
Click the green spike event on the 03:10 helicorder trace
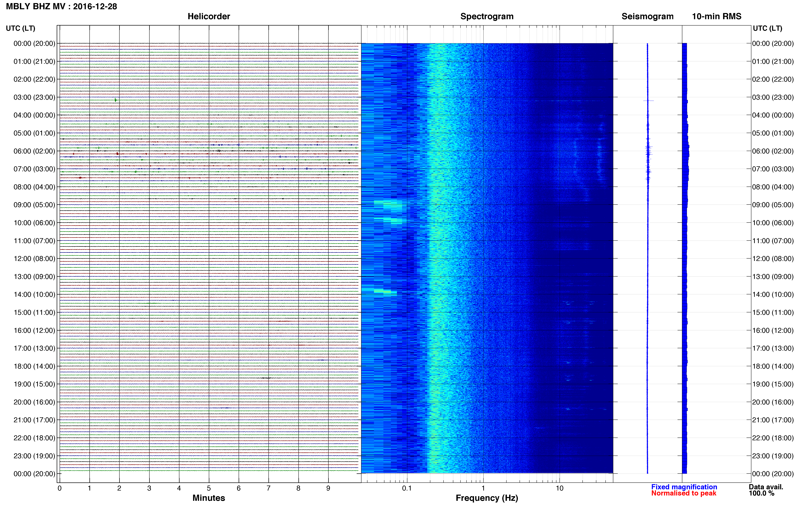click(115, 100)
